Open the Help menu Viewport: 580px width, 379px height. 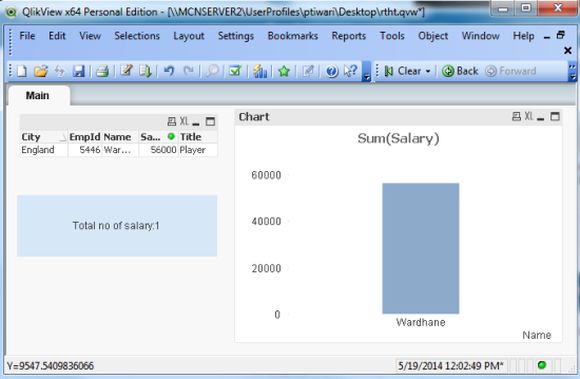[523, 36]
